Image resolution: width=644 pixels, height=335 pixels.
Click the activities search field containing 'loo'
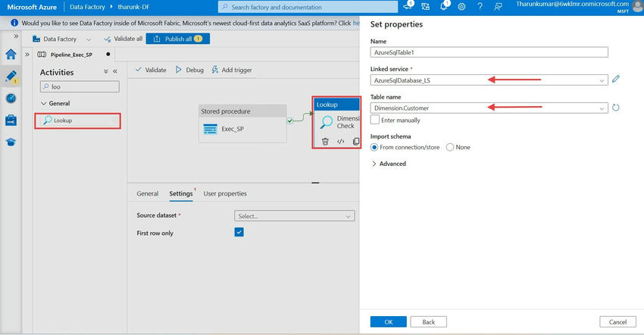[80, 86]
